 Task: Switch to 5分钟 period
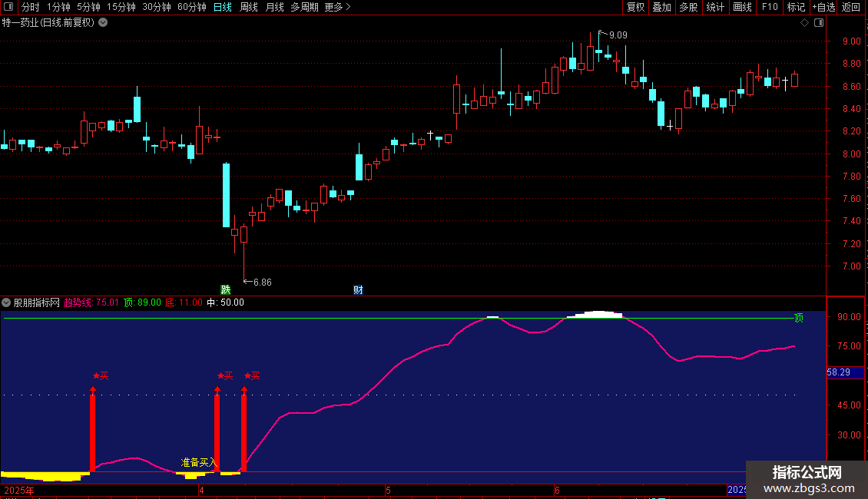tap(88, 7)
